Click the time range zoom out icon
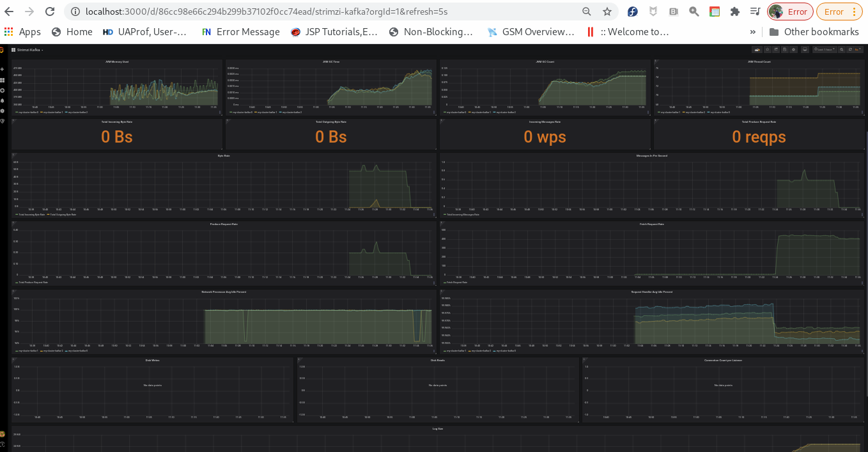 [x=842, y=50]
